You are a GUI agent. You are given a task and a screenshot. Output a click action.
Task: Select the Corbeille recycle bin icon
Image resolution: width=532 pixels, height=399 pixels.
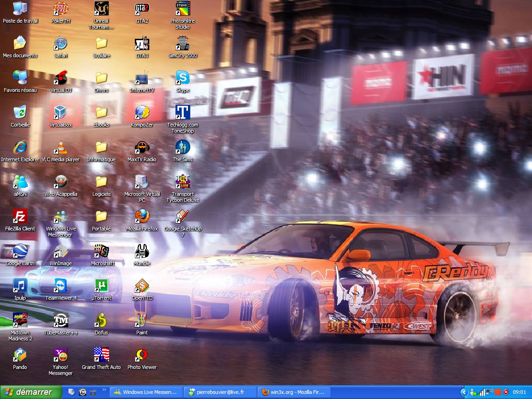(x=20, y=113)
